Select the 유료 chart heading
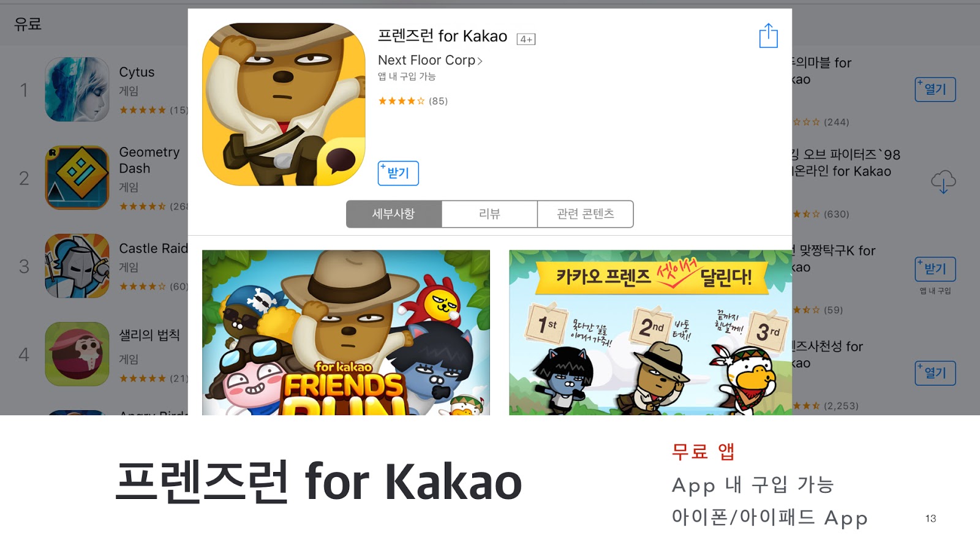 tap(28, 24)
